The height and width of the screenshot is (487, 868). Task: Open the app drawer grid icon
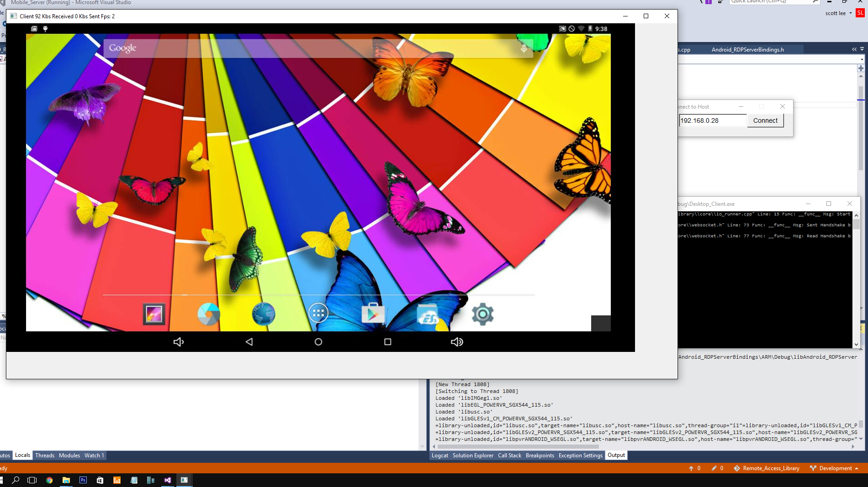point(318,313)
